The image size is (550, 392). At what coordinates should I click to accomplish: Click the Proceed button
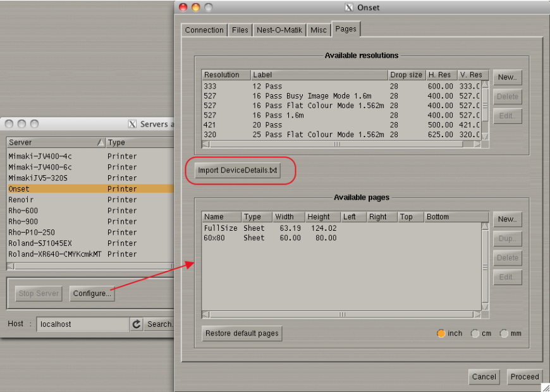(525, 377)
